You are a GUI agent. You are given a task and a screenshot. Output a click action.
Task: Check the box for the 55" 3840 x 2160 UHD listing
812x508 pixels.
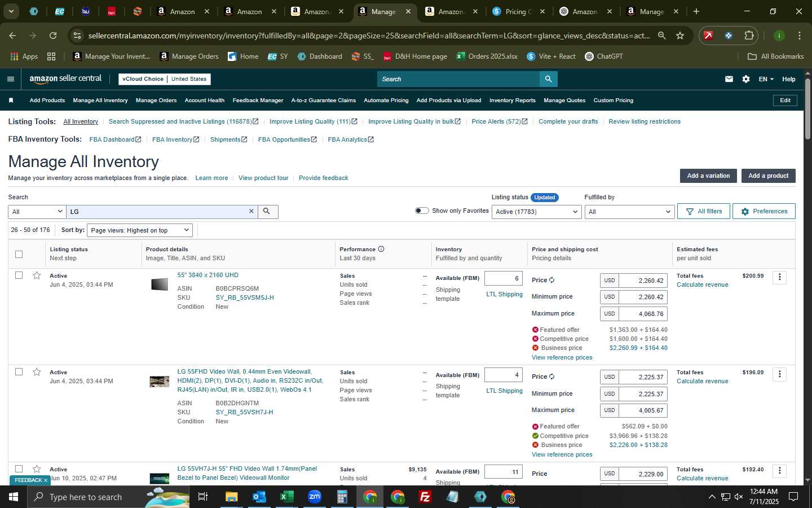19,275
